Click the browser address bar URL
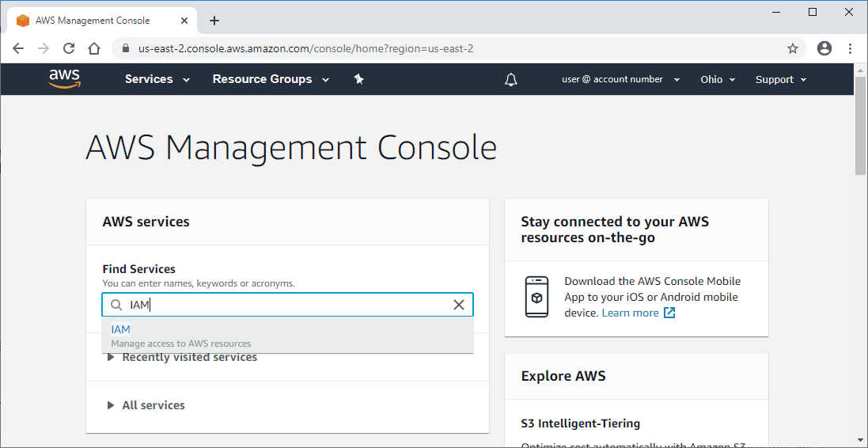This screenshot has height=448, width=868. (306, 49)
